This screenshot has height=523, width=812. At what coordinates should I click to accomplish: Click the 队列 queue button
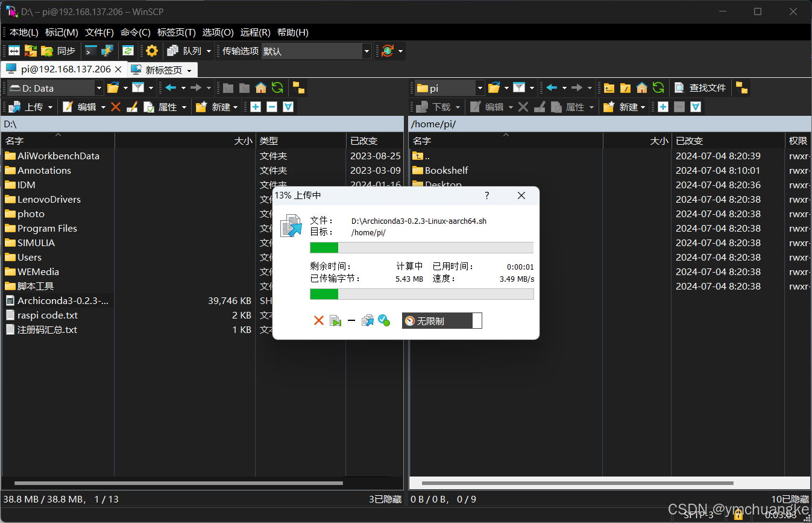click(184, 51)
